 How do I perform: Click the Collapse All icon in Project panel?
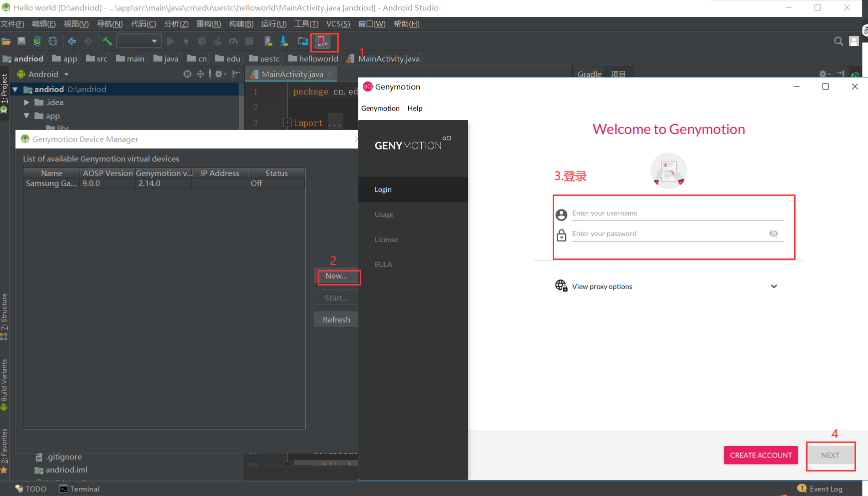[200, 74]
